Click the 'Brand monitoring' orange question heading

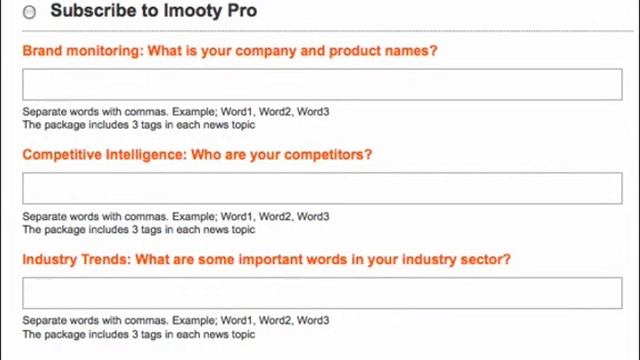(230, 51)
